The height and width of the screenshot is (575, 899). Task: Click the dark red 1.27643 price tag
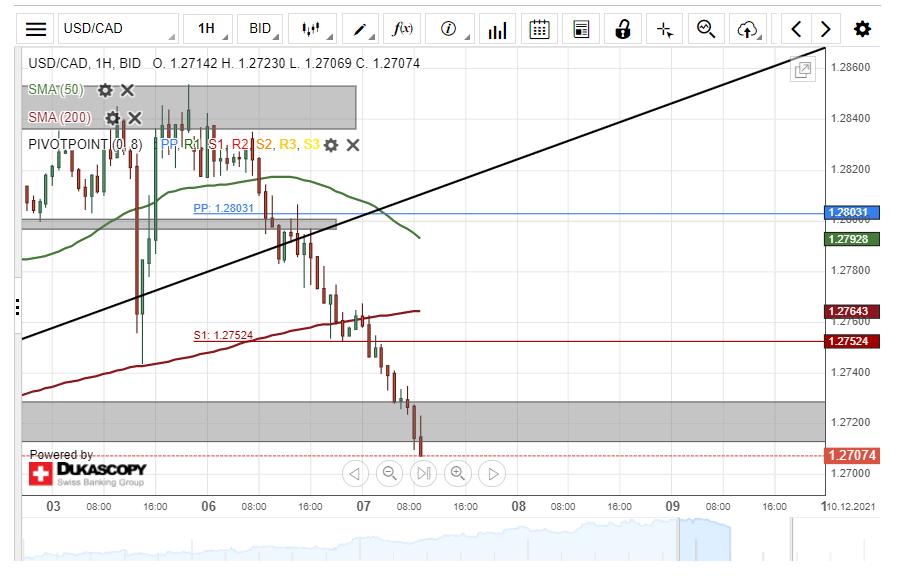click(x=851, y=311)
